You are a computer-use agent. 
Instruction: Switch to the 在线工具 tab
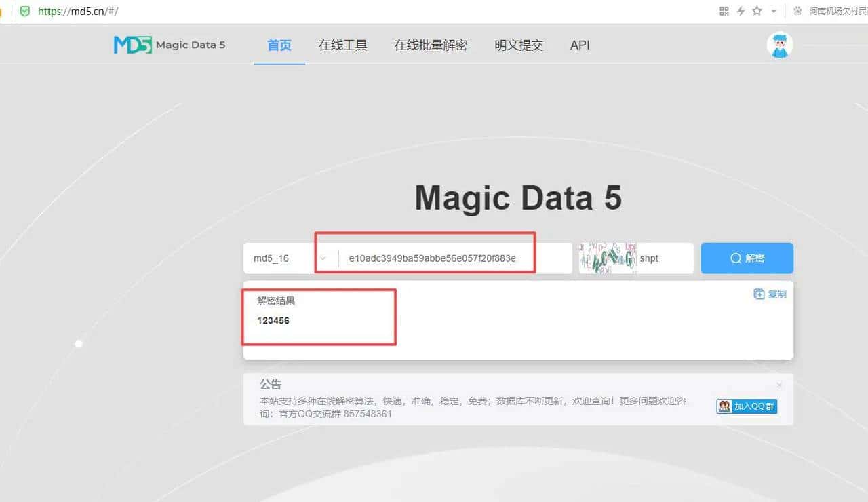pyautogui.click(x=342, y=45)
